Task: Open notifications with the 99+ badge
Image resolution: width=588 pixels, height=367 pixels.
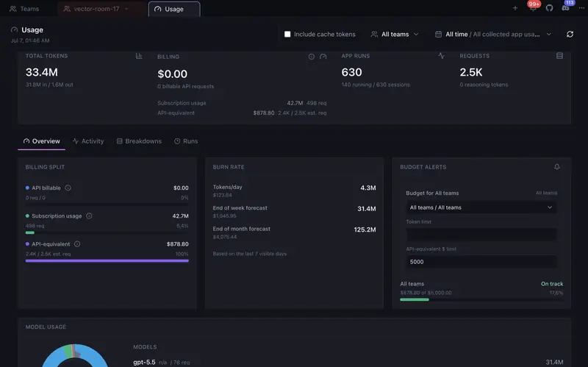Action: pos(533,7)
